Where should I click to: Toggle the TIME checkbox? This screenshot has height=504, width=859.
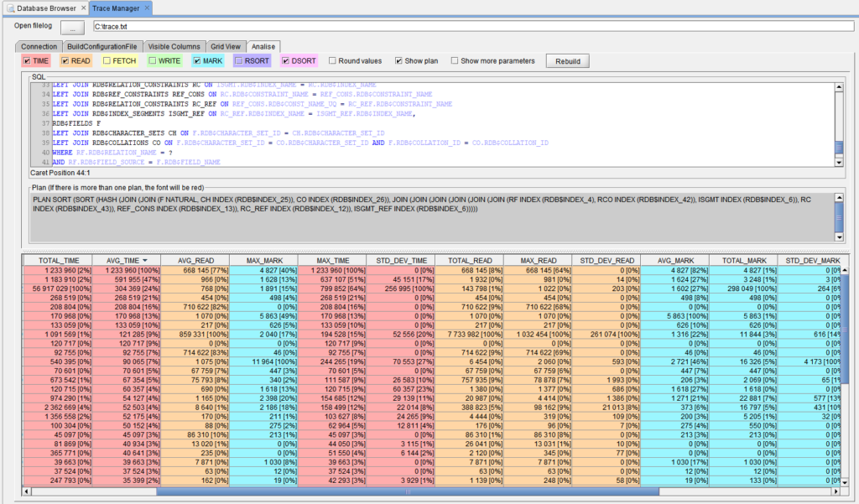click(x=28, y=61)
